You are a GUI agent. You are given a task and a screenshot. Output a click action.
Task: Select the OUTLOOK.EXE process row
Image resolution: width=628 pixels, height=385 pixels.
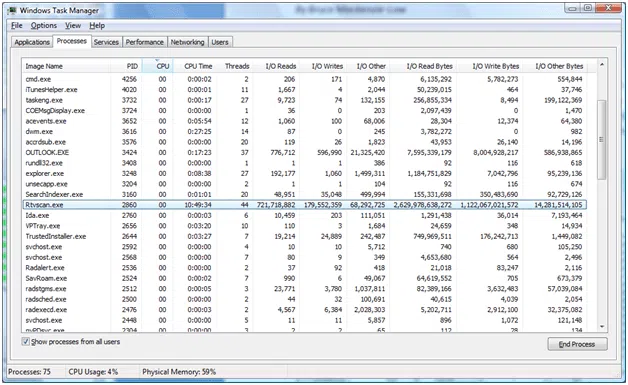click(x=304, y=153)
